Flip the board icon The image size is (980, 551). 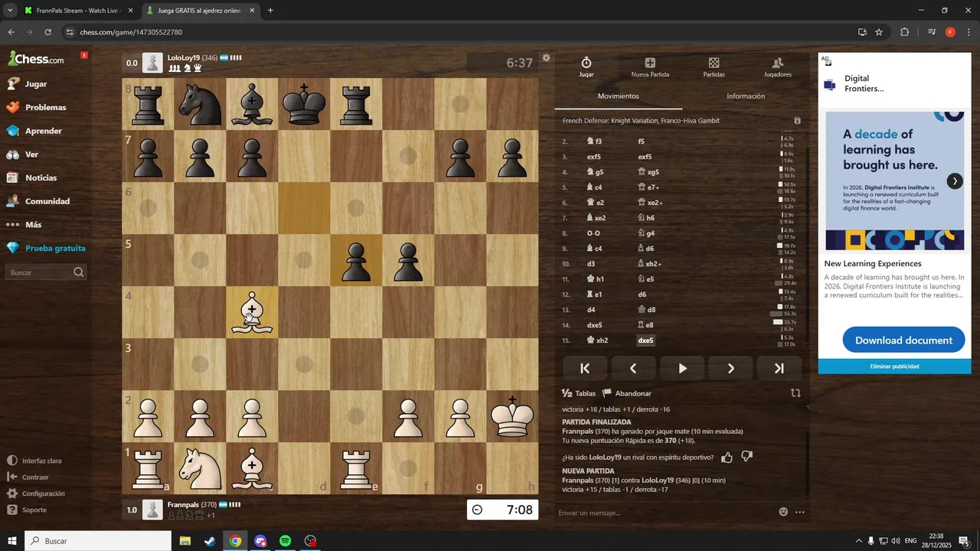tap(795, 393)
